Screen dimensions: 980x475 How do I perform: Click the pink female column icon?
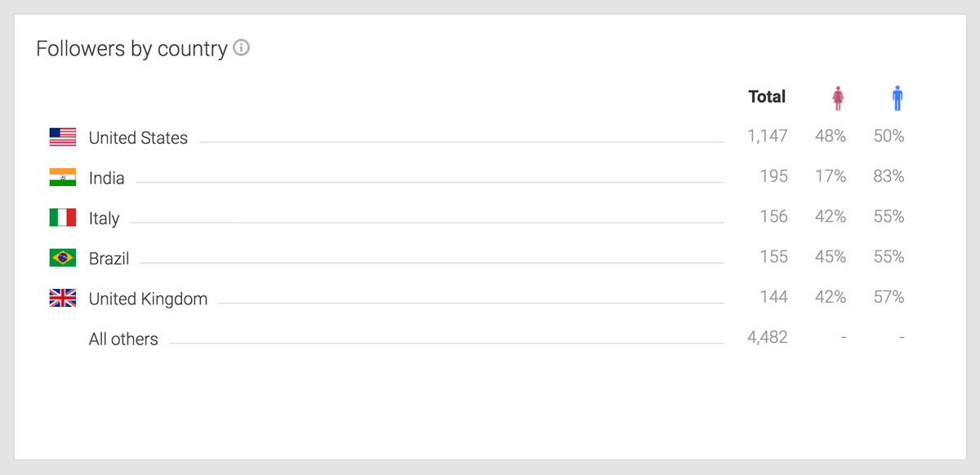point(838,99)
